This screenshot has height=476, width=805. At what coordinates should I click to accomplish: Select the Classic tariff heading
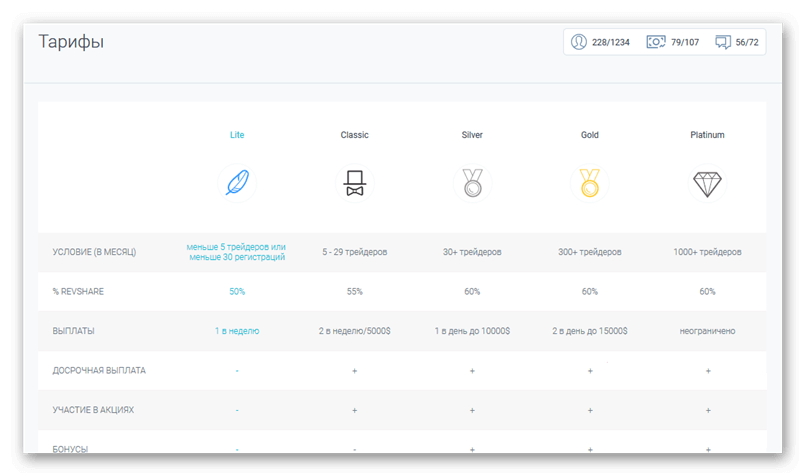354,135
